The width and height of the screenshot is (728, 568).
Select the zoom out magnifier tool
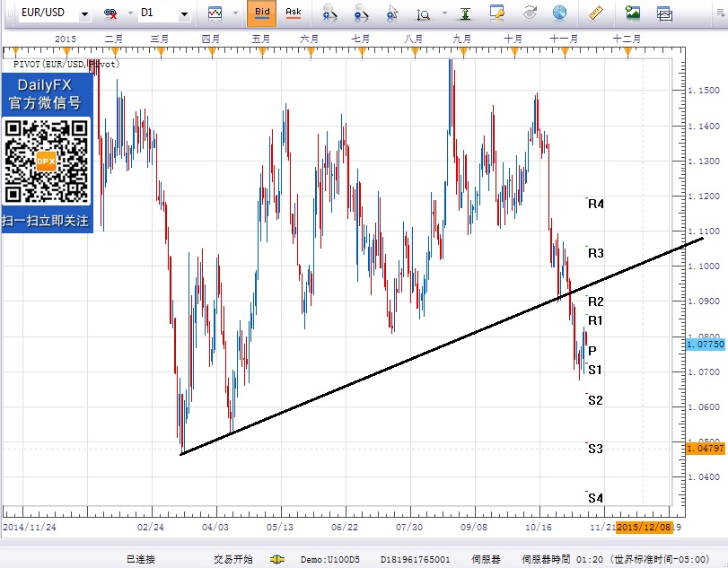click(x=361, y=13)
